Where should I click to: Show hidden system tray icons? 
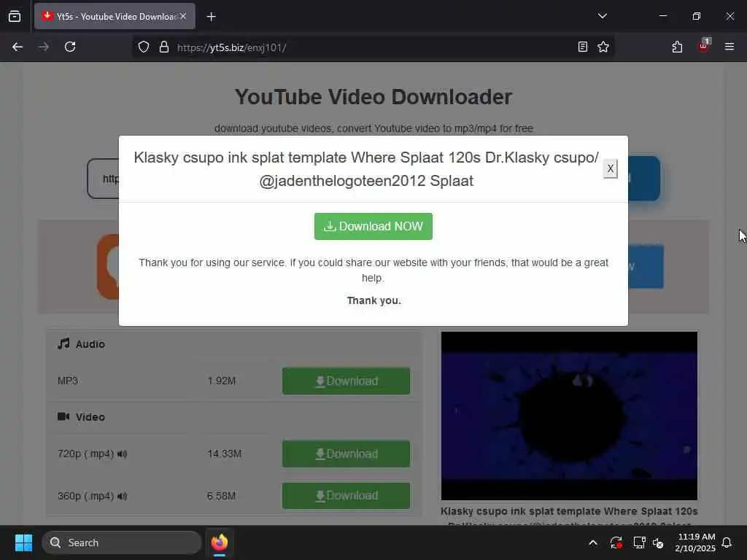click(593, 542)
